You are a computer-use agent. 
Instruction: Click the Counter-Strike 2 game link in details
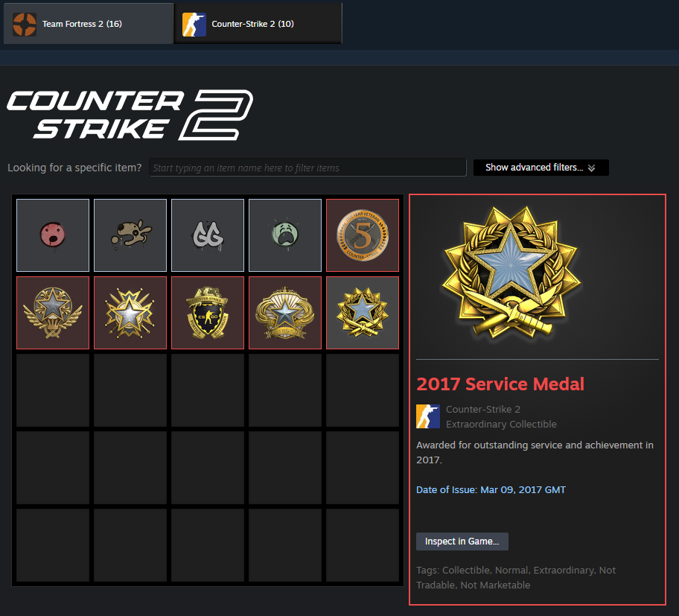point(483,410)
